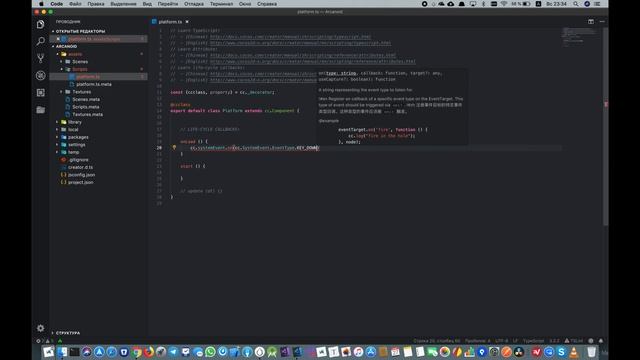Open the Отладка menu
640x360 pixels.
(194, 4)
